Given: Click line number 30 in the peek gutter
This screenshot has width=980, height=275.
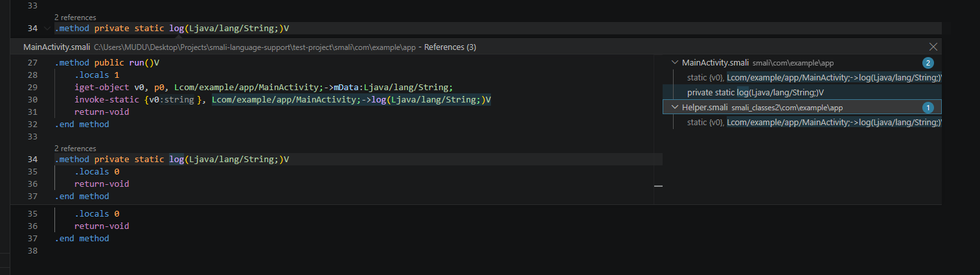Looking at the screenshot, I should [34, 100].
